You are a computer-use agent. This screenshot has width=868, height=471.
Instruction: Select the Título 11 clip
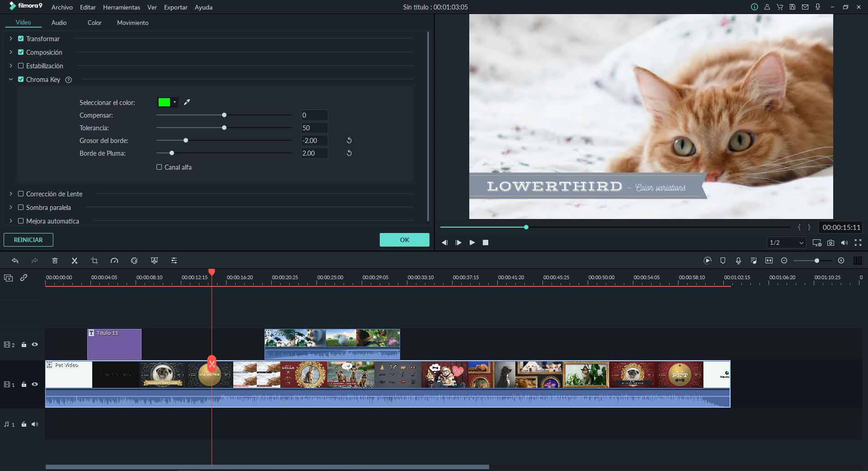(x=114, y=344)
